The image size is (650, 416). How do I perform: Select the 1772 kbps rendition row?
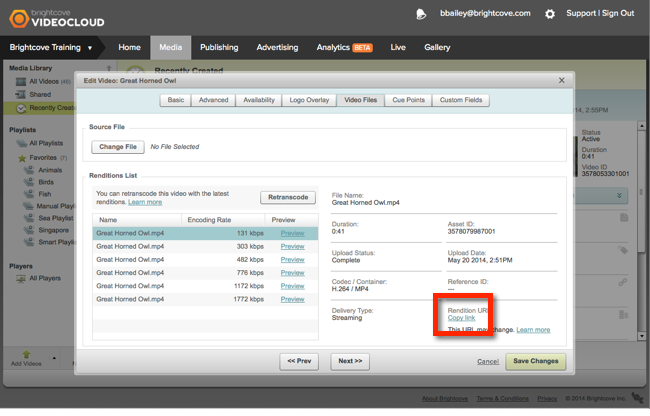pyautogui.click(x=206, y=300)
